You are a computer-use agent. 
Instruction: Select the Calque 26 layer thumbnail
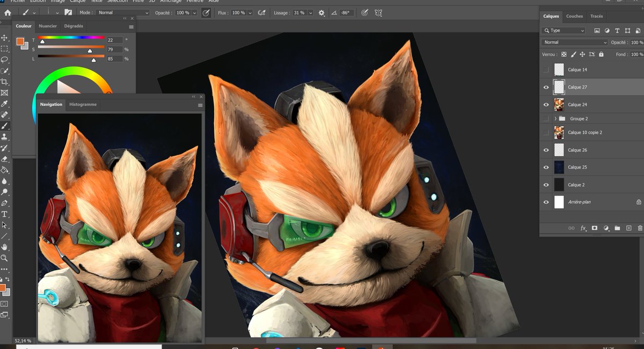[559, 150]
